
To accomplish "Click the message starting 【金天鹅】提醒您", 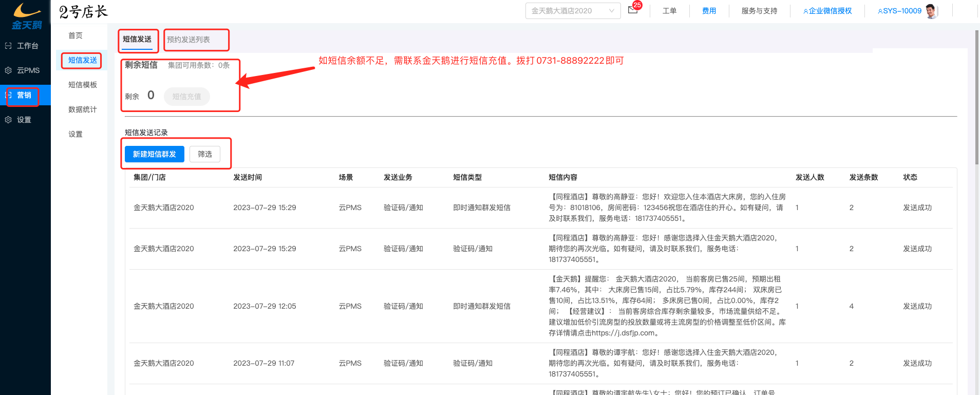I will 667,306.
